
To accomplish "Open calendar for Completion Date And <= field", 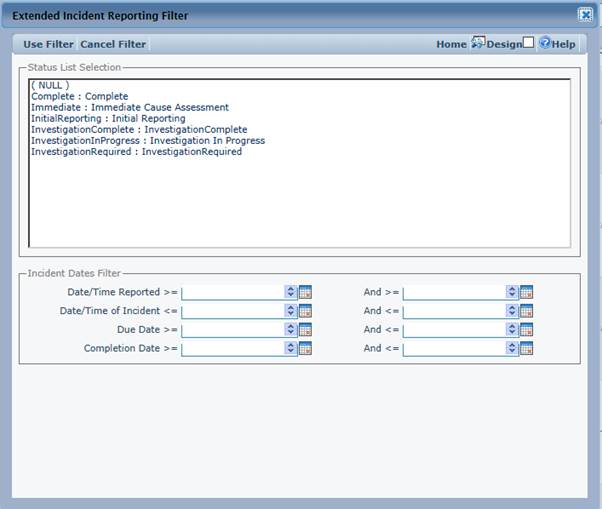I will (x=527, y=348).
